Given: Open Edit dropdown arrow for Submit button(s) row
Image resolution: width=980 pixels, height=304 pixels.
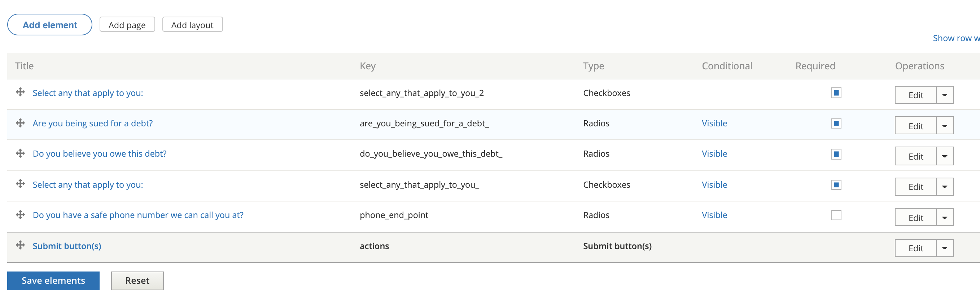Looking at the screenshot, I should tap(945, 248).
